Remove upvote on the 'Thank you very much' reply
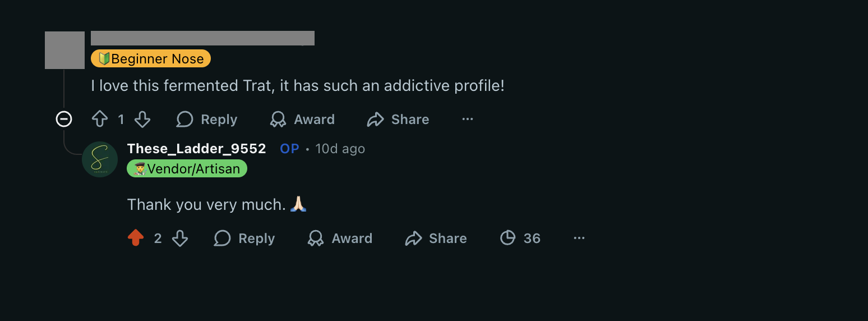The image size is (868, 321). point(136,238)
